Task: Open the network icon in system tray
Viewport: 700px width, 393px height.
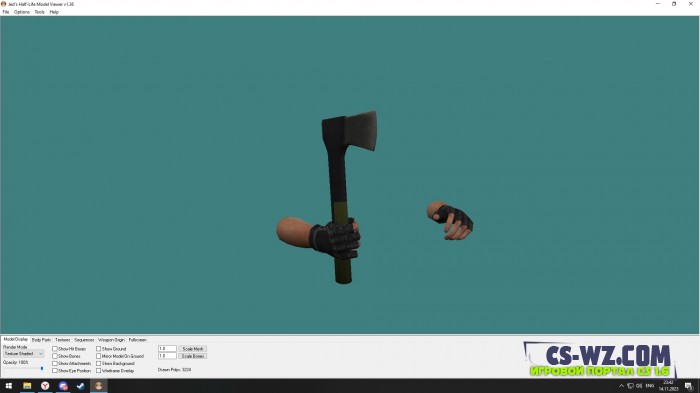Action: (630, 386)
